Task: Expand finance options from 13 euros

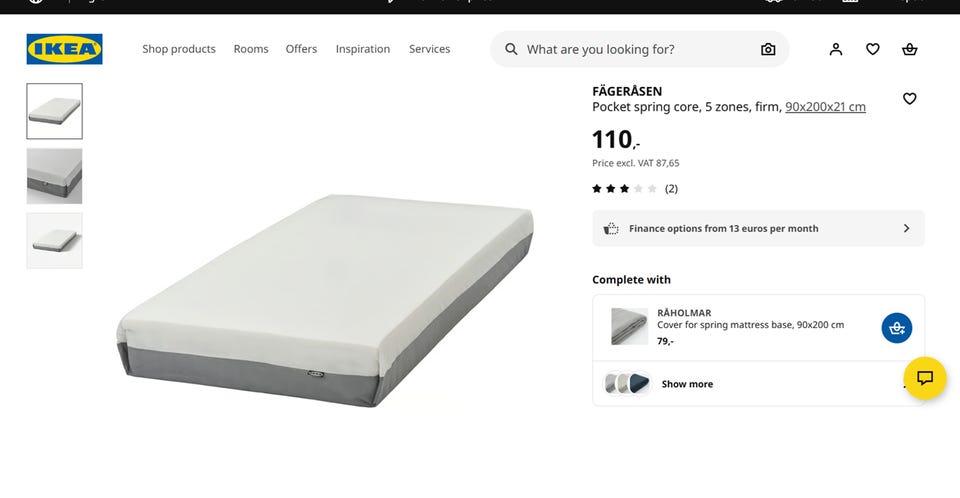Action: pos(758,228)
